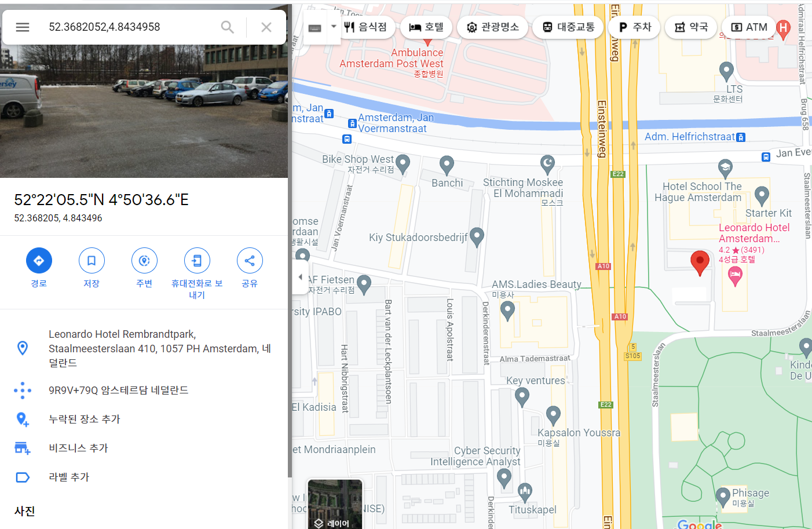The image size is (812, 529).
Task: Click the LTS 문화센터 marker
Action: pyautogui.click(x=726, y=71)
